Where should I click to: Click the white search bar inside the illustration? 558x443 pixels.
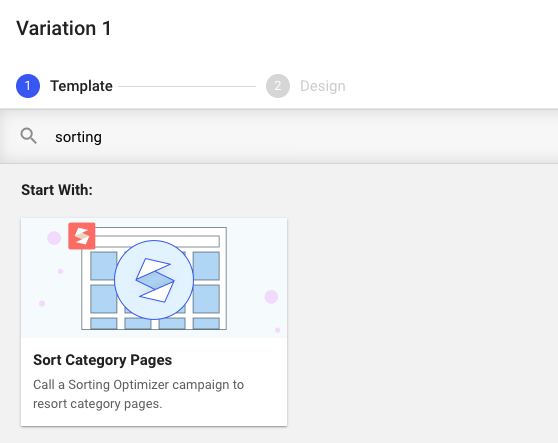[x=157, y=241]
